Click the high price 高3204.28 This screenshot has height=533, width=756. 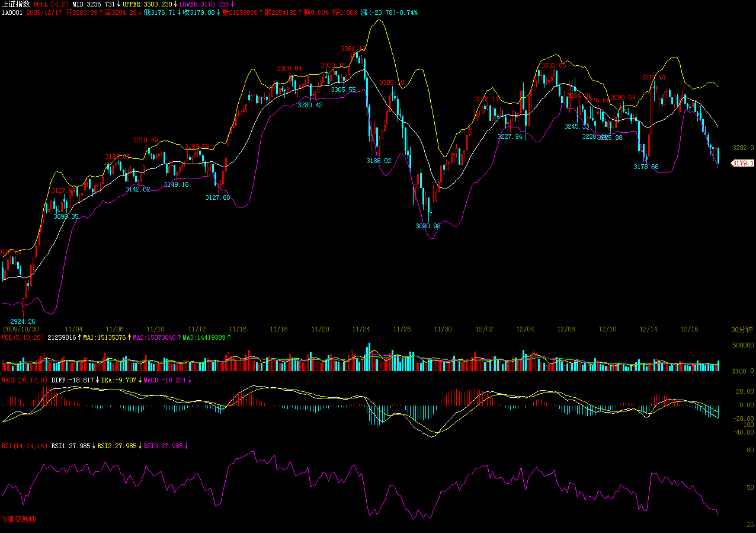pyautogui.click(x=121, y=12)
